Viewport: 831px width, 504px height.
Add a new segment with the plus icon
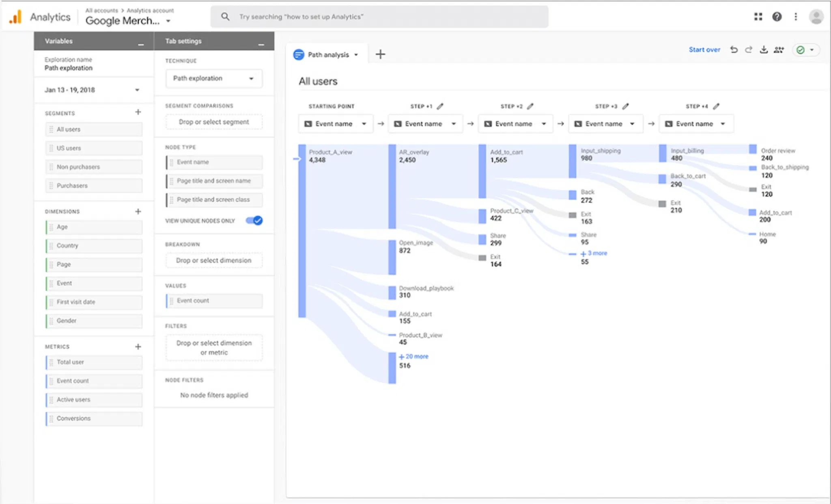coord(138,112)
